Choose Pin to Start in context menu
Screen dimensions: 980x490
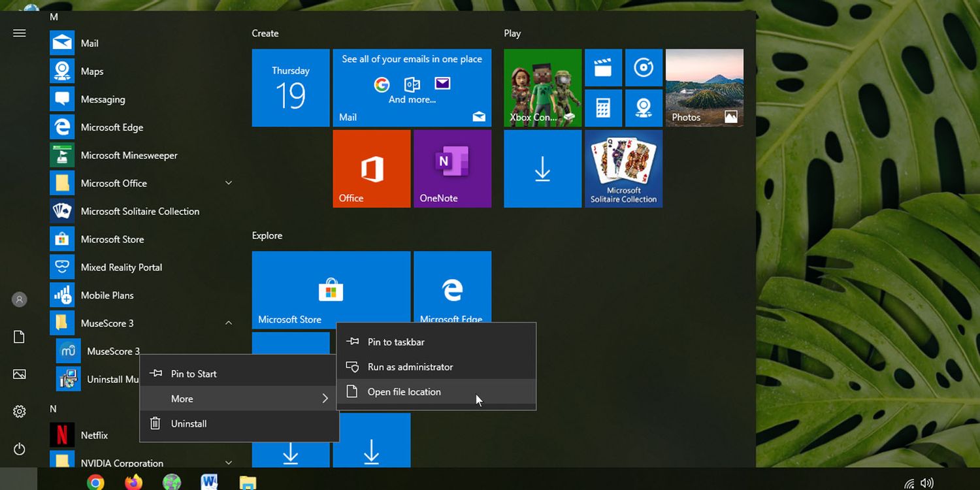(239, 374)
